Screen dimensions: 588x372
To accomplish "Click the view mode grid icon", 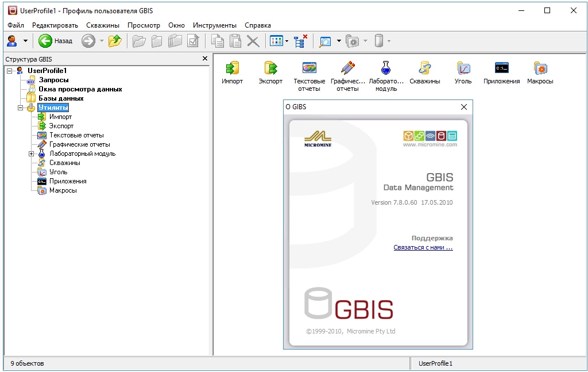I will click(276, 41).
